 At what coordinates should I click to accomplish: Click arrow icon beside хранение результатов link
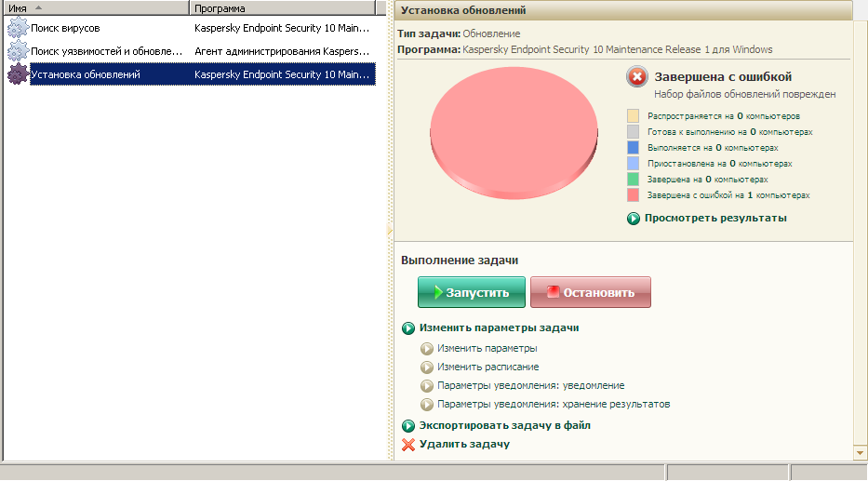(426, 405)
